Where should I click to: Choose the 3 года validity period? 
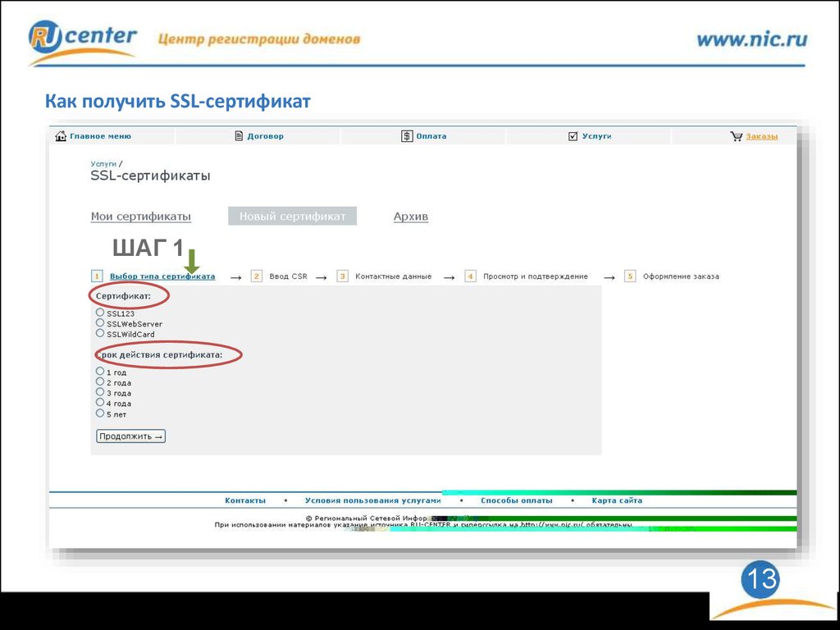coord(100,391)
